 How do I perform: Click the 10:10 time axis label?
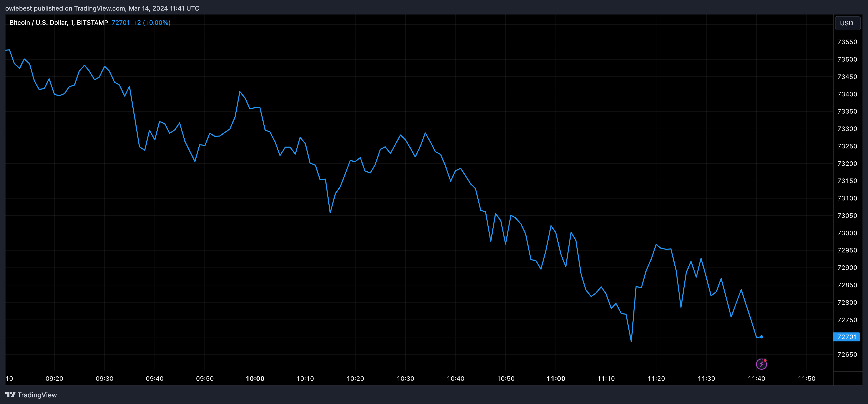click(x=305, y=378)
